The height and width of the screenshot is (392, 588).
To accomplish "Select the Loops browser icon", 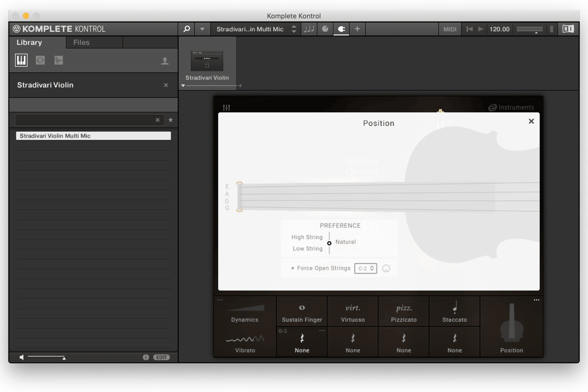I will pos(40,60).
